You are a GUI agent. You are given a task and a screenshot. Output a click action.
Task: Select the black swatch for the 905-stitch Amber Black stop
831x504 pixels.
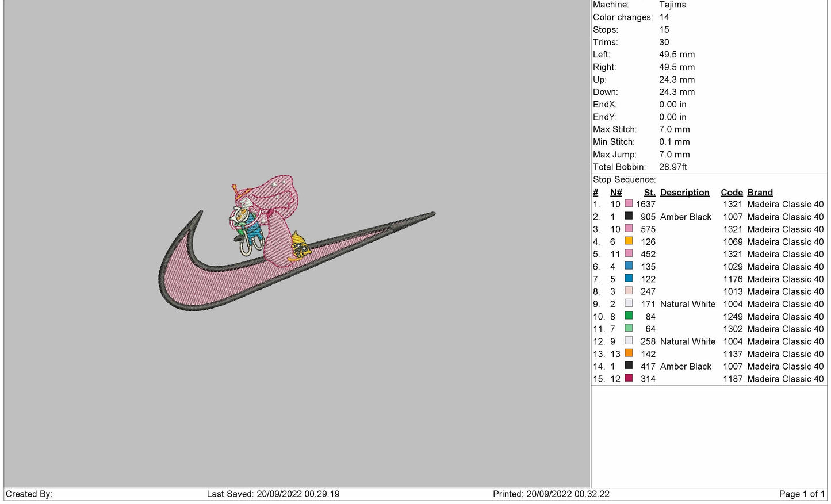(x=629, y=217)
